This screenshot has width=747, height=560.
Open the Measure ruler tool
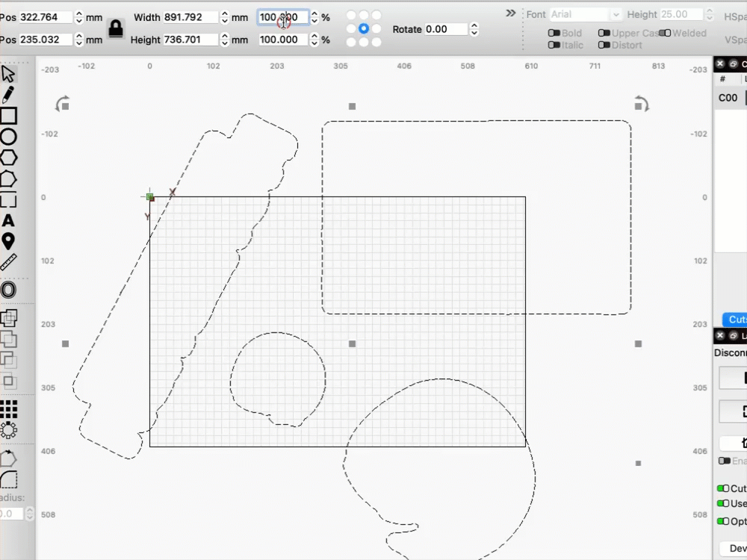(8, 262)
